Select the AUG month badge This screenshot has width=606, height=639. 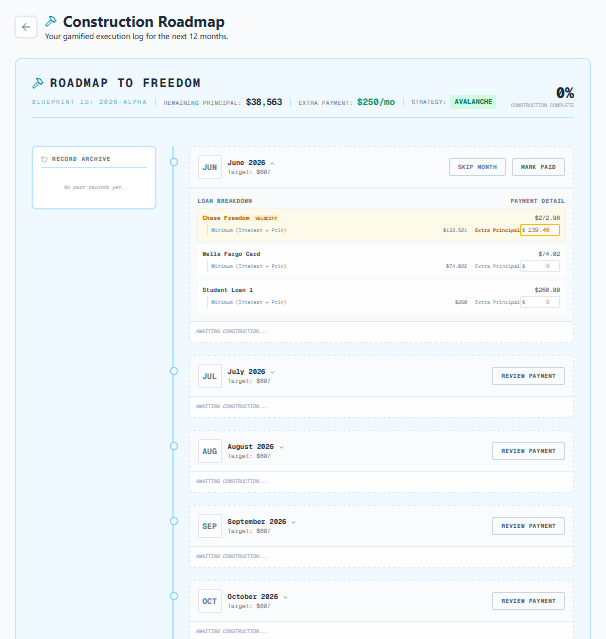point(210,451)
